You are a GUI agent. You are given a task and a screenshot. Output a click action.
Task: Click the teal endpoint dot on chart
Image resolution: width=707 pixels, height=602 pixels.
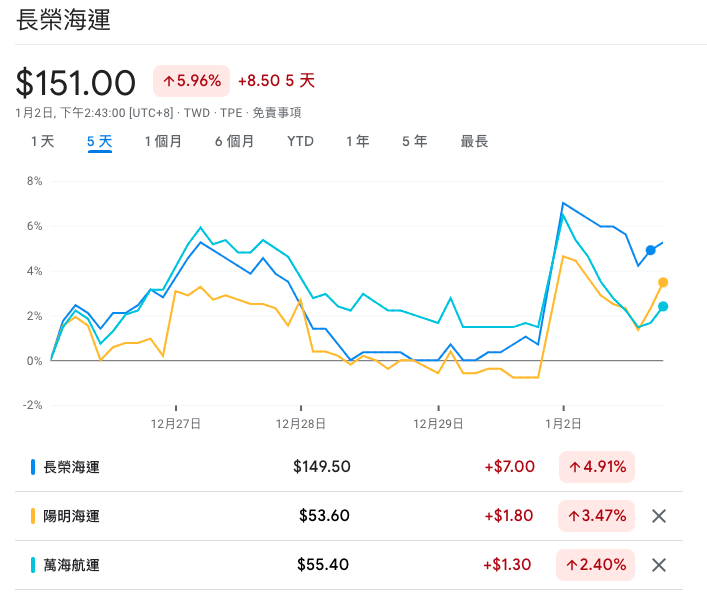coord(663,306)
